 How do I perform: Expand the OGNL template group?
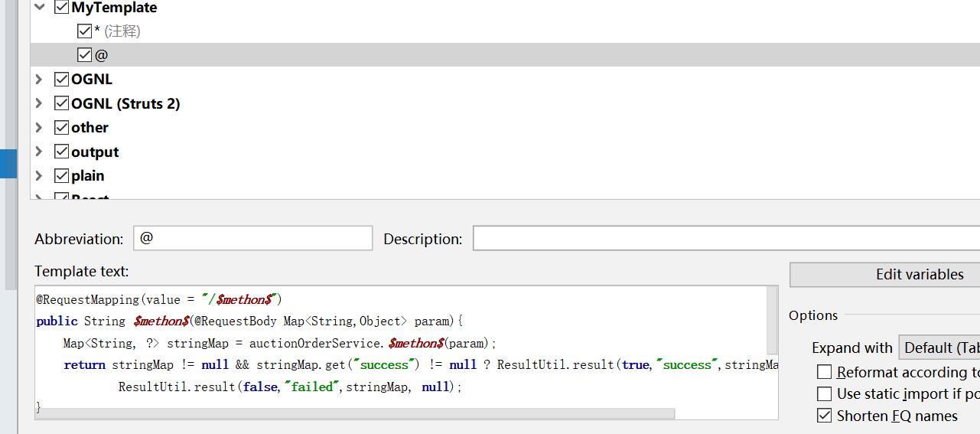[x=39, y=79]
